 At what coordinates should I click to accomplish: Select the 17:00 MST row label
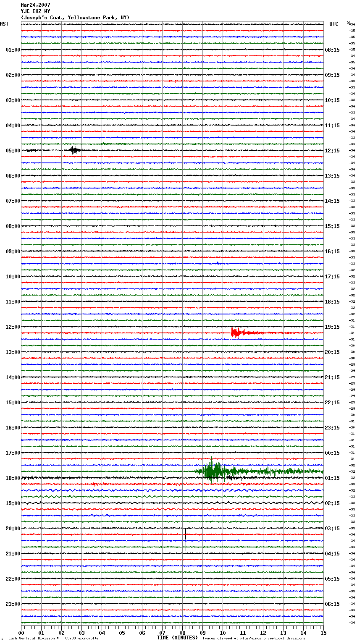point(13,453)
